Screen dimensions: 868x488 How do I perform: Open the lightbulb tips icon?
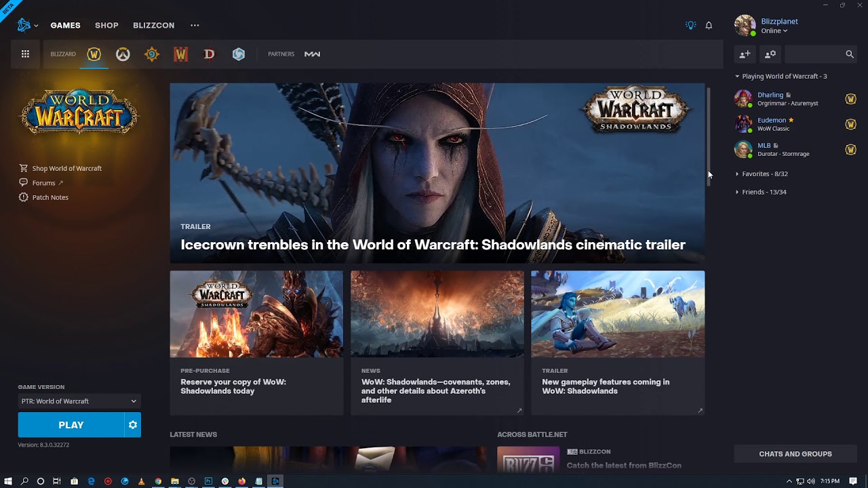(x=690, y=25)
